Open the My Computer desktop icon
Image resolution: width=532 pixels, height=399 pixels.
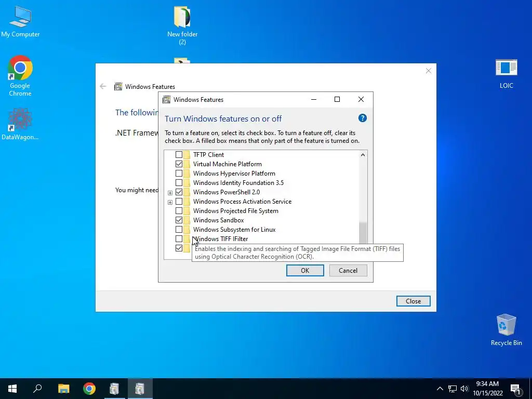point(20,21)
